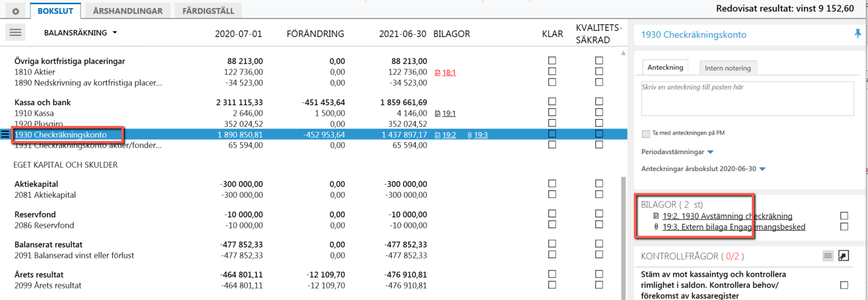Open attachment link 19:1
This screenshot has width=868, height=300.
pyautogui.click(x=449, y=114)
